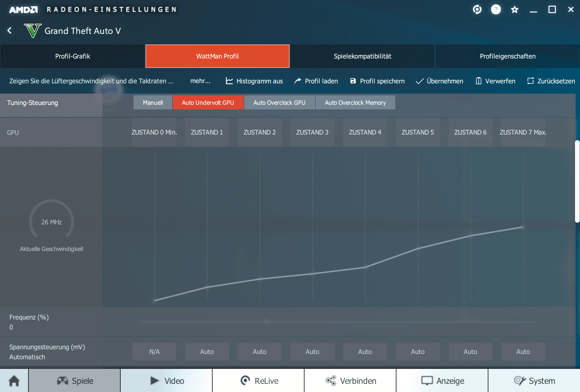Select Auto Overclock GPU mode
The width and height of the screenshot is (580, 392).
279,103
